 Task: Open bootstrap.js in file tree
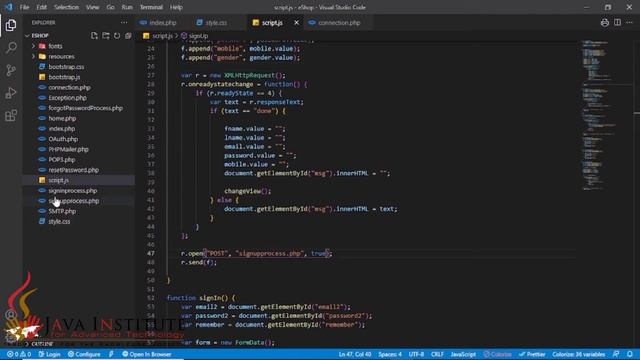[x=64, y=77]
